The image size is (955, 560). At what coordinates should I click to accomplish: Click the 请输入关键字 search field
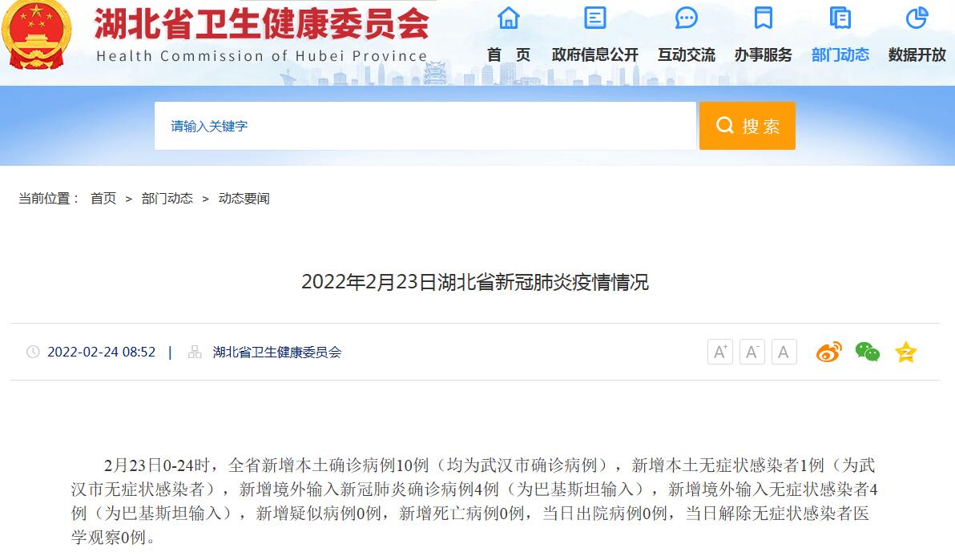click(x=425, y=126)
